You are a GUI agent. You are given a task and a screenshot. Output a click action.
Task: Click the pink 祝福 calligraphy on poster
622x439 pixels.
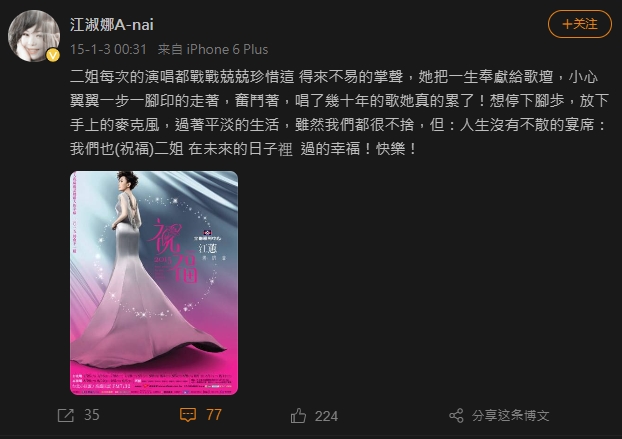(x=173, y=250)
